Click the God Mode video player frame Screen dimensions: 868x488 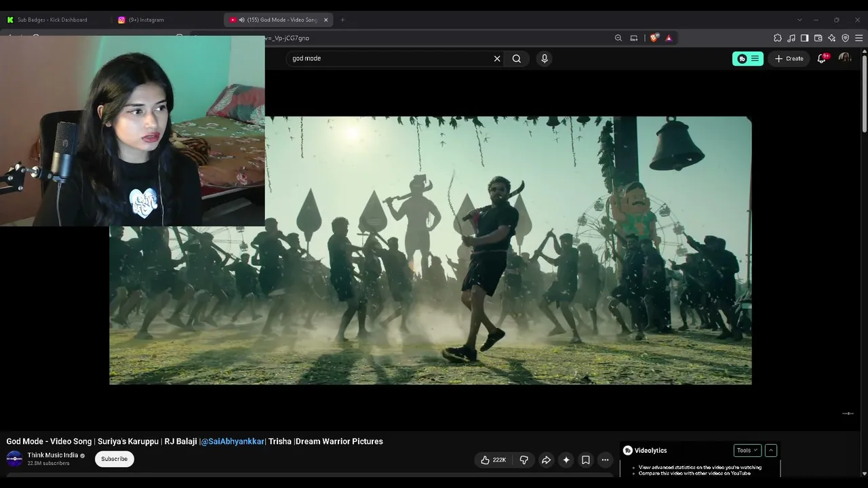431,251
